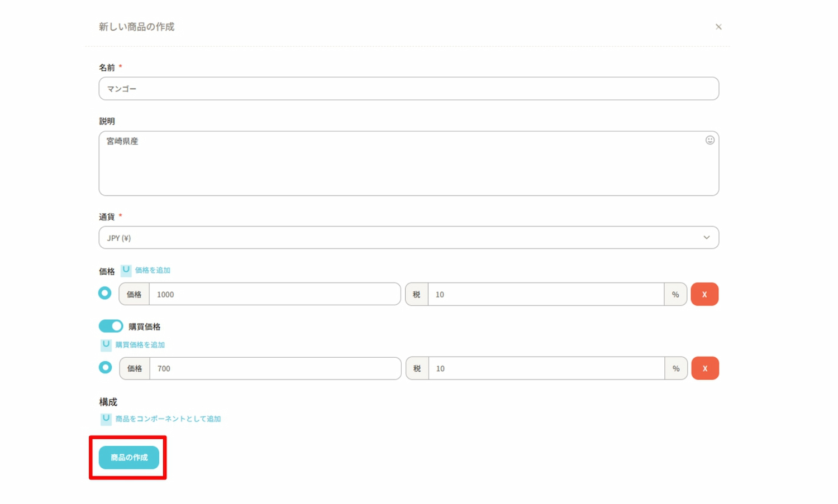
Task: Click the emoji smiley icon in description
Action: point(710,140)
